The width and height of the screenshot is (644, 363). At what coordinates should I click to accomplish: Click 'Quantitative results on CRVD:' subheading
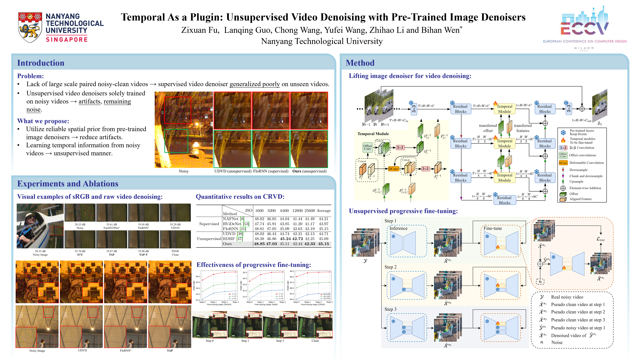240,197
